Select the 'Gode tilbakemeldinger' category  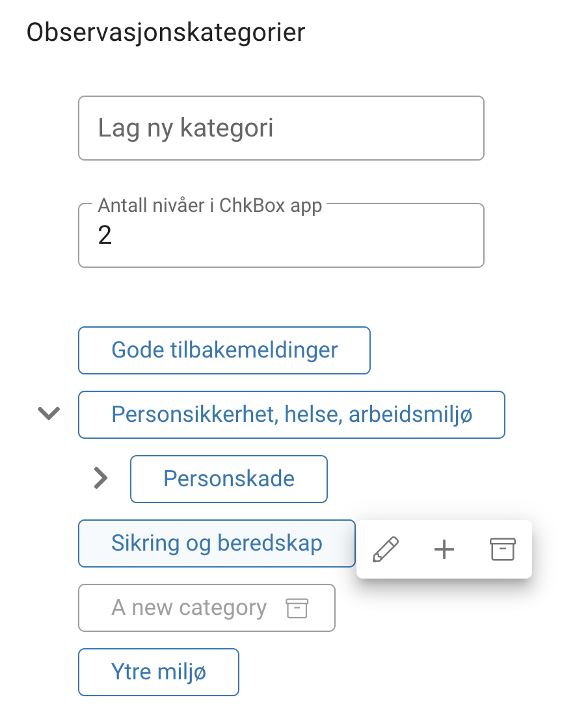click(224, 350)
